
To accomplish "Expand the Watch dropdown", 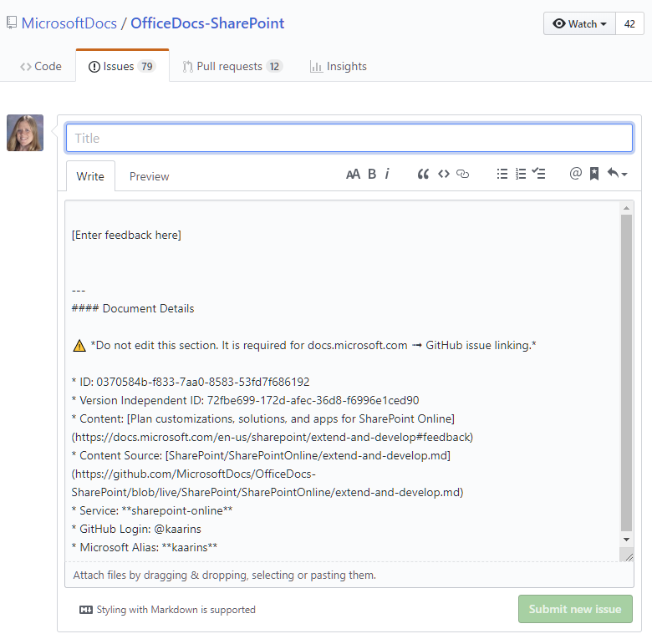I will click(579, 23).
